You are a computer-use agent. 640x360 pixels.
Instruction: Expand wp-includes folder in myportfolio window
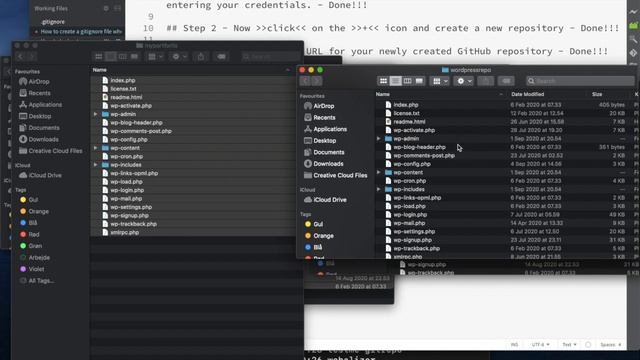click(x=96, y=165)
